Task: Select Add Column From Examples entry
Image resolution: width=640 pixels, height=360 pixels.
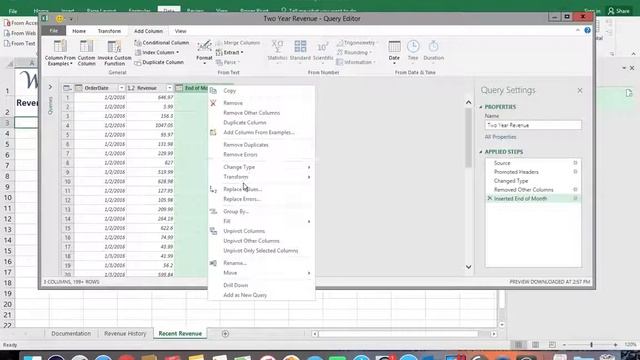Action: 259,132
